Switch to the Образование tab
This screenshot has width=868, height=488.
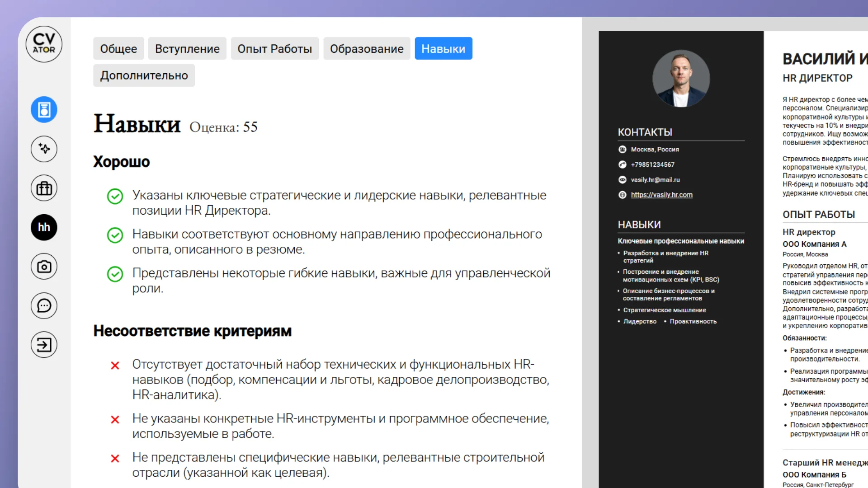[367, 48]
